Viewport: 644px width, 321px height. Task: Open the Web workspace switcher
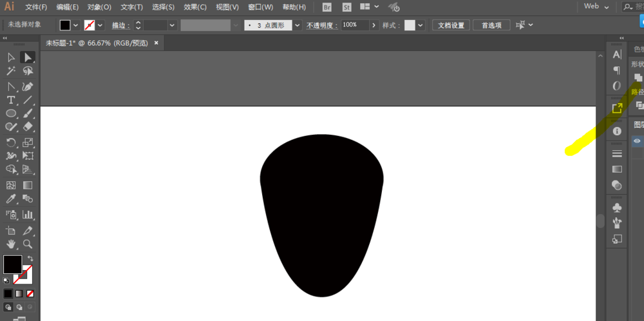point(597,6)
